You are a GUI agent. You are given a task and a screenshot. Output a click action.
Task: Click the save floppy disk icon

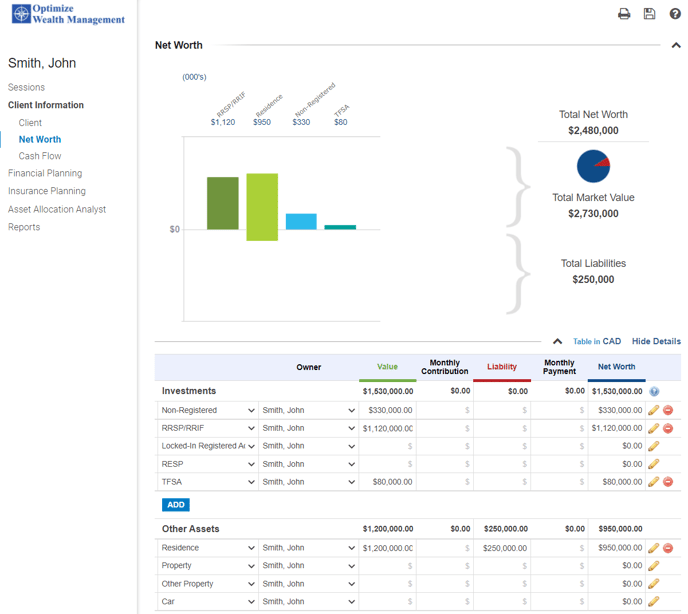coord(650,14)
